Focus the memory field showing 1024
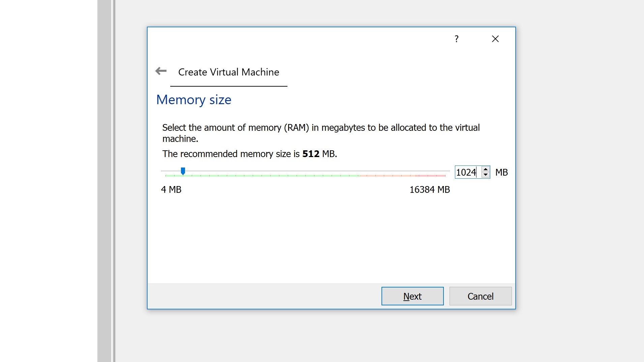The height and width of the screenshot is (362, 644). (467, 172)
